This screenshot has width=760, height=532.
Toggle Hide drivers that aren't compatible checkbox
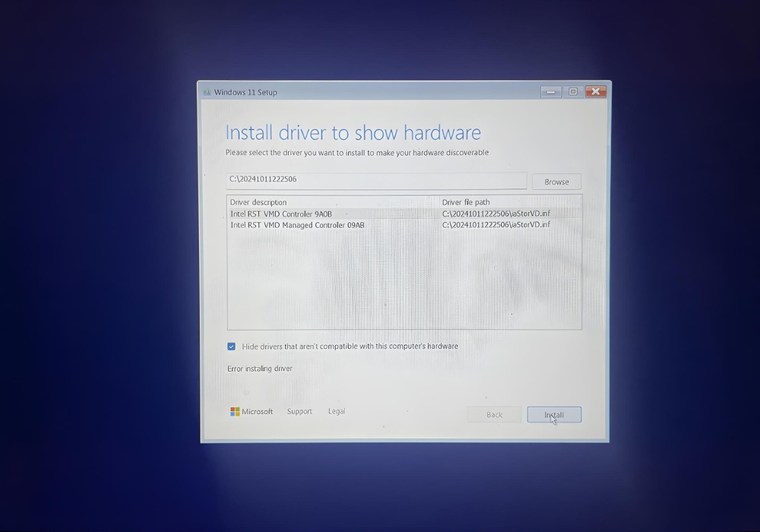coord(231,347)
